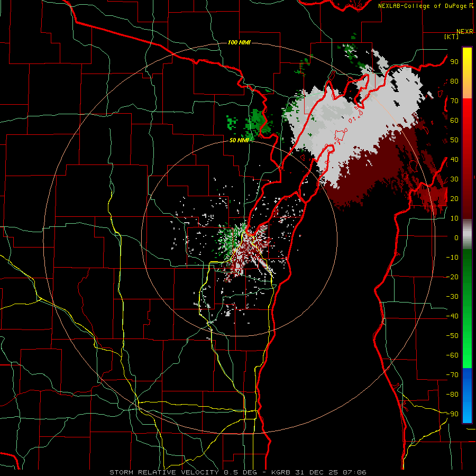Click the green echo patch beside the 50 NMI label
Image resolution: width=476 pixels, height=476 pixels.
(x=258, y=123)
